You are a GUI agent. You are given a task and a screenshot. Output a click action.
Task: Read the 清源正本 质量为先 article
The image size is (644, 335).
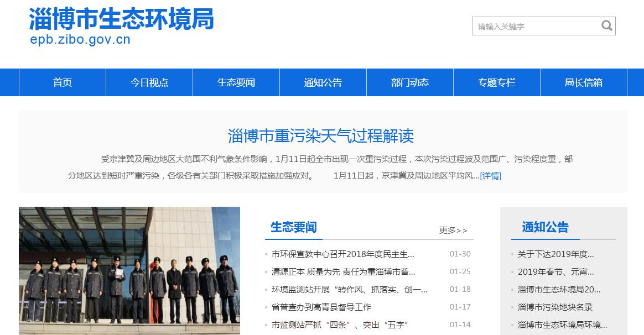point(343,272)
